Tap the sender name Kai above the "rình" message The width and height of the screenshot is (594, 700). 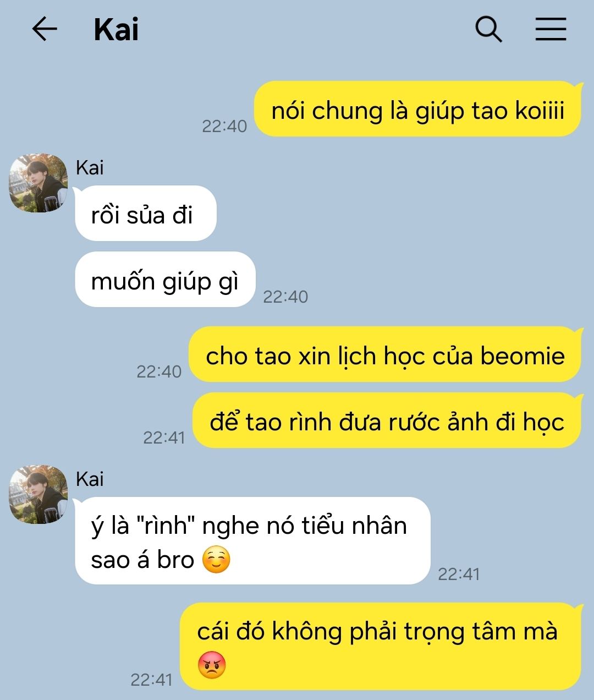coord(90,479)
